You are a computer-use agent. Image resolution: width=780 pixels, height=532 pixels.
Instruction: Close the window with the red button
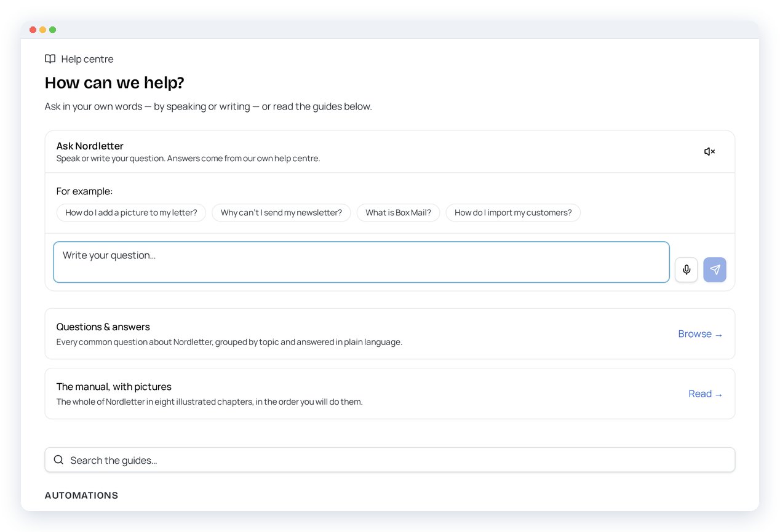[x=33, y=30]
